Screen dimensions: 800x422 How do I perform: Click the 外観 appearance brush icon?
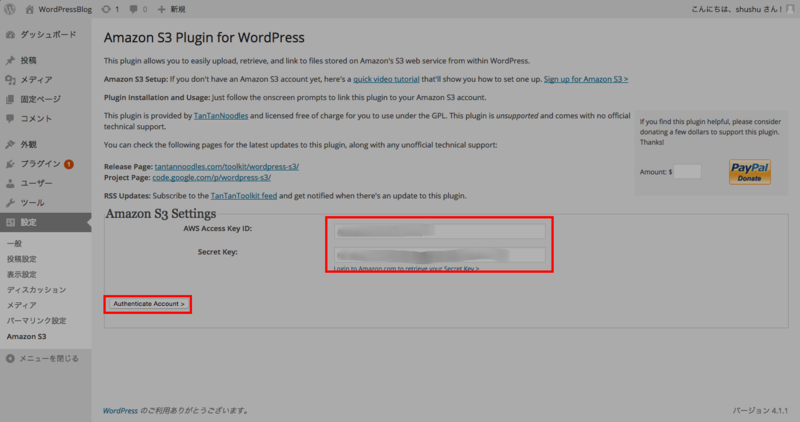[10, 144]
